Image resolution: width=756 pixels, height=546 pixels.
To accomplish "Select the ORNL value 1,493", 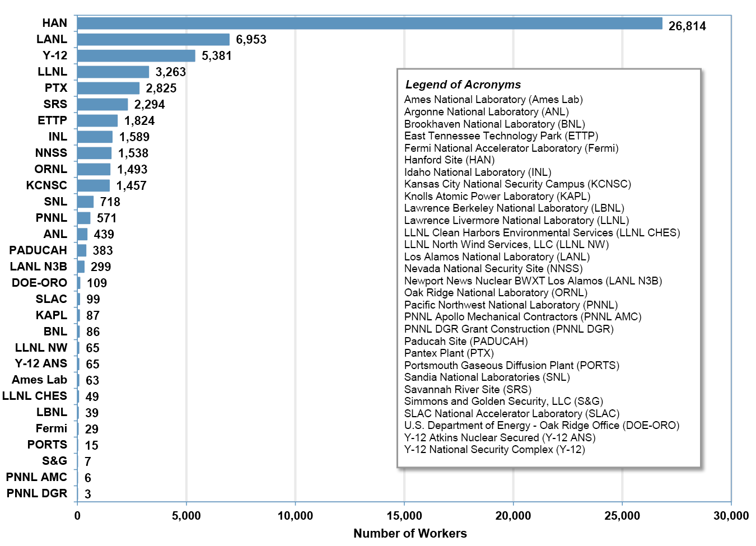I will [x=132, y=169].
